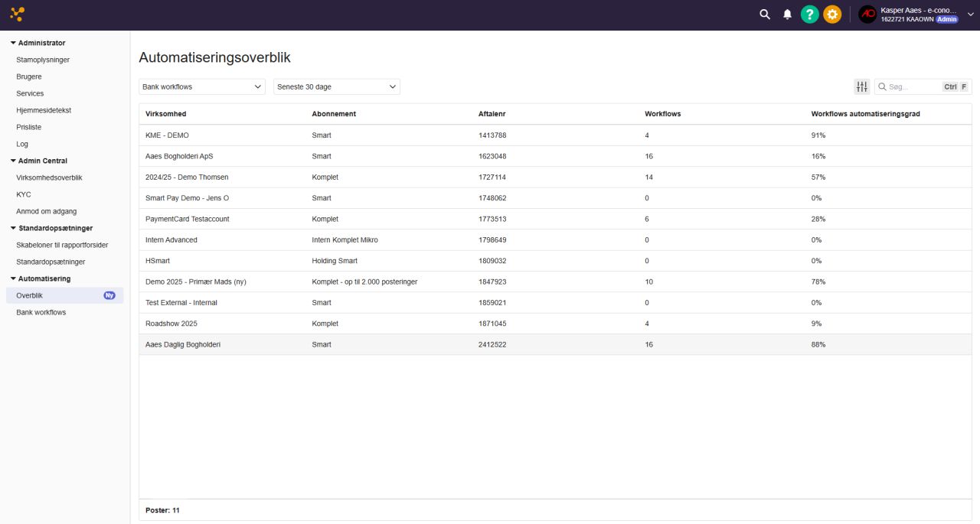Open Prisliste in the sidebar

[29, 127]
